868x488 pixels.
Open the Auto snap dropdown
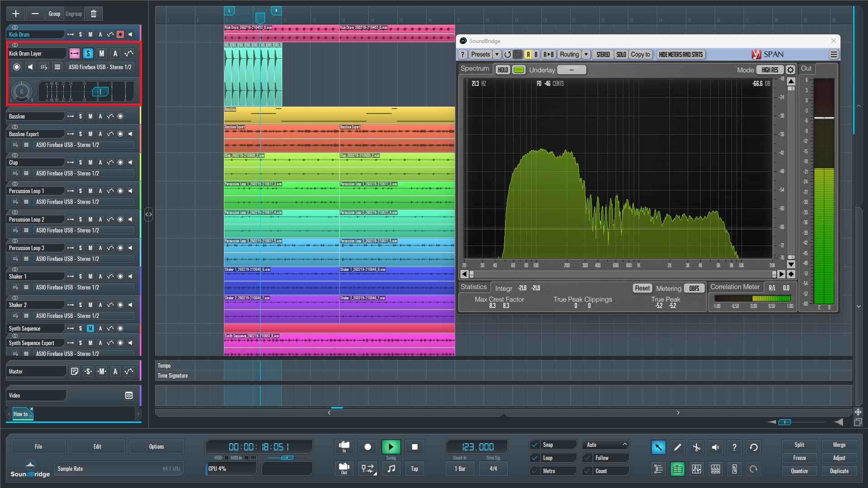pyautogui.click(x=606, y=445)
